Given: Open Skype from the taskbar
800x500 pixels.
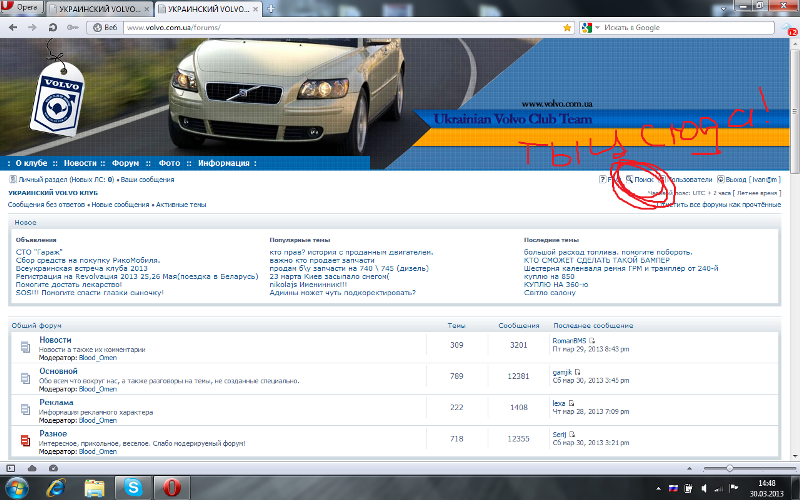Looking at the screenshot, I should [x=133, y=487].
